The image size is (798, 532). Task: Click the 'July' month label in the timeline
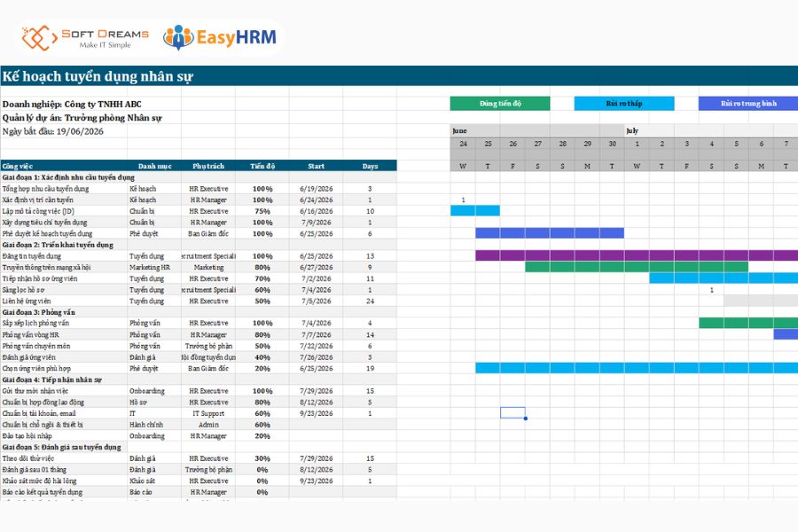click(632, 131)
